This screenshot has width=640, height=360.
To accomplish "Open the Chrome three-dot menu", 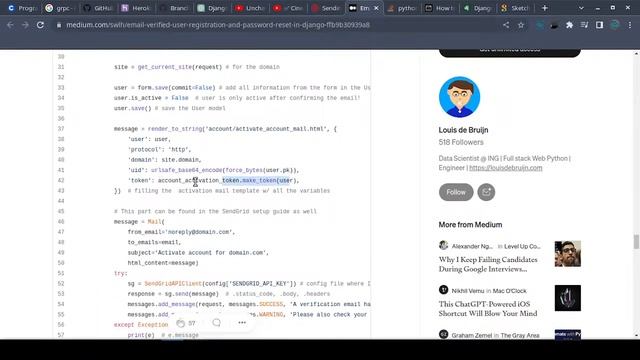I will pos(630,25).
